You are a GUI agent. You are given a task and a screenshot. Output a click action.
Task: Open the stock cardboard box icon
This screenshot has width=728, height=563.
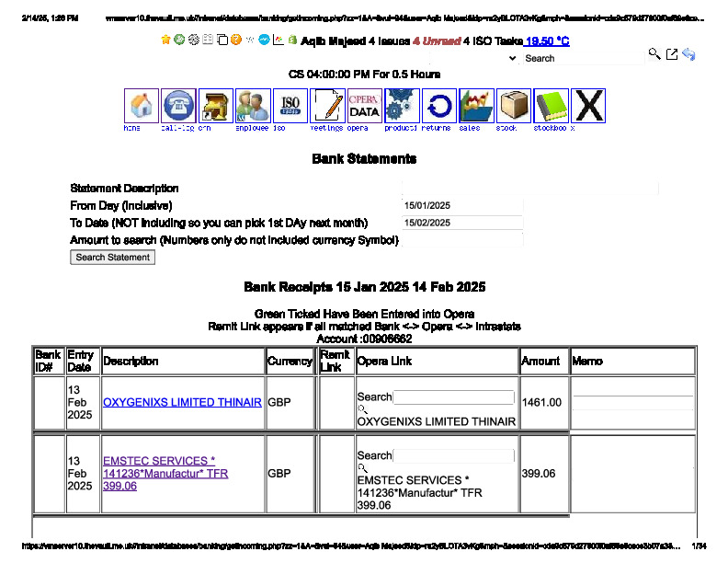click(514, 106)
